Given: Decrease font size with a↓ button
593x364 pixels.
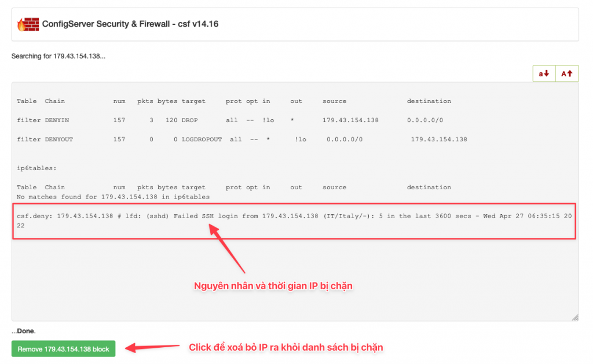Looking at the screenshot, I should [544, 73].
